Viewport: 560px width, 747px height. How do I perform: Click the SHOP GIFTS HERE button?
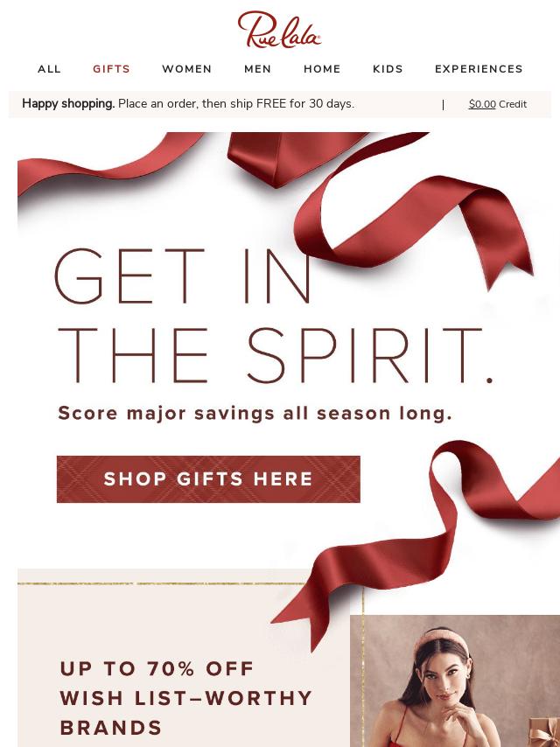coord(208,479)
